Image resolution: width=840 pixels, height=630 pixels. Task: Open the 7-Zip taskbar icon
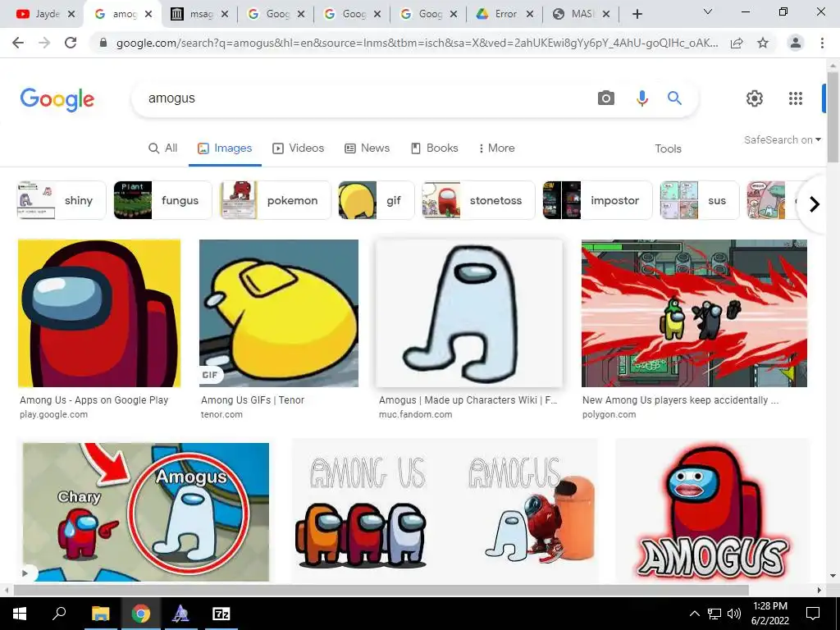[x=221, y=614]
